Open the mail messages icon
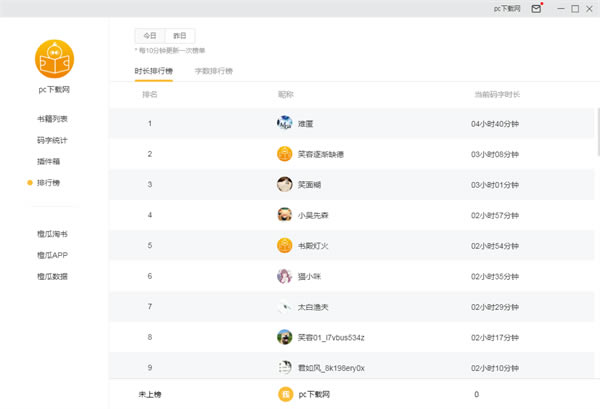600x409 pixels. tap(537, 9)
